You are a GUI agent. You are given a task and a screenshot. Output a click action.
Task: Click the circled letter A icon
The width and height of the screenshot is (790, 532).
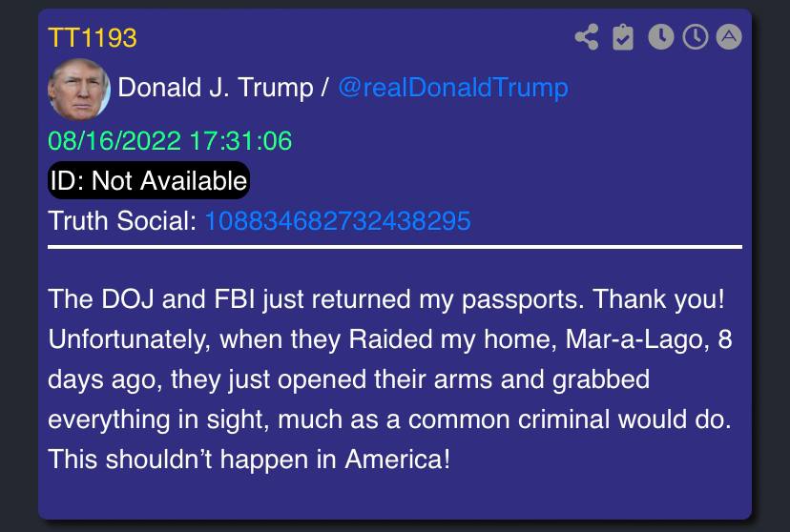pyautogui.click(x=729, y=37)
